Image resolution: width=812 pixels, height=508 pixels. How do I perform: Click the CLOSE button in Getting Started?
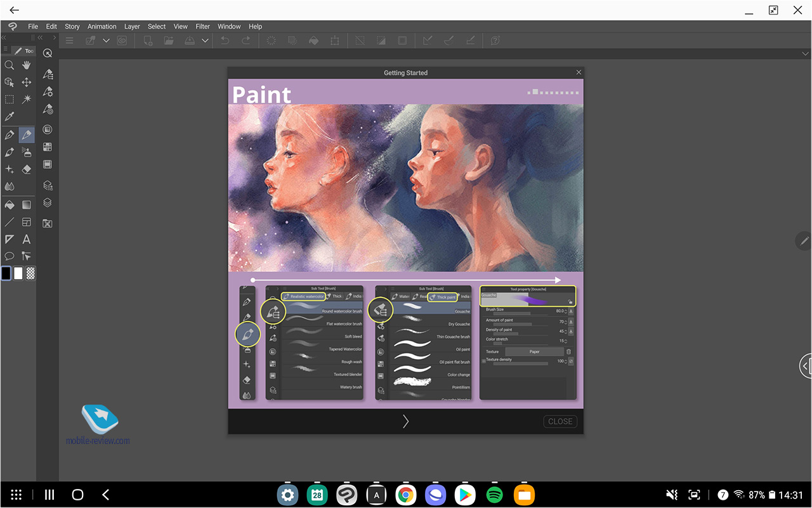tap(560, 421)
